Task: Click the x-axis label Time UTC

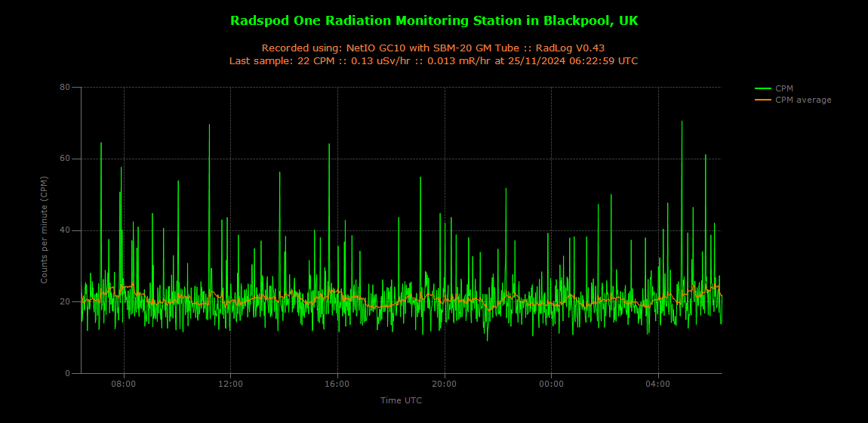Action: [x=402, y=400]
